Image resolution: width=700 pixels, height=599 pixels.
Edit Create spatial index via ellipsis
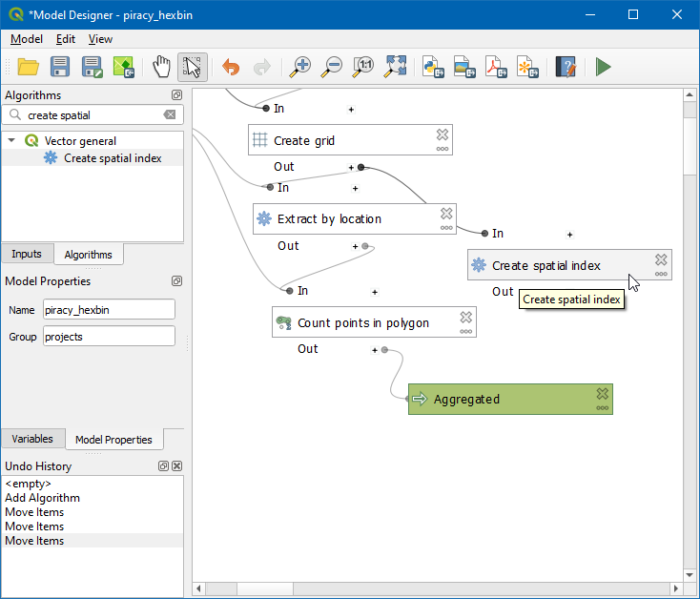coord(661,274)
